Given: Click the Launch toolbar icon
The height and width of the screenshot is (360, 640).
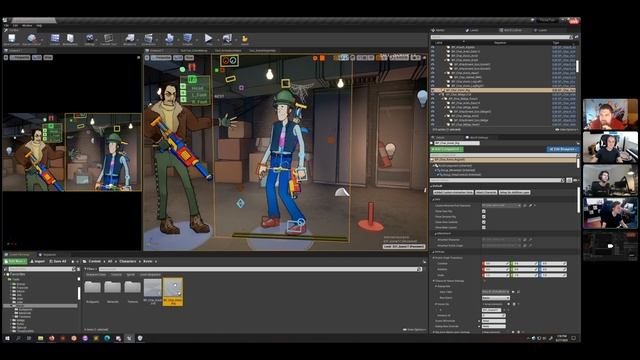Looking at the screenshot, I should click(x=227, y=39).
